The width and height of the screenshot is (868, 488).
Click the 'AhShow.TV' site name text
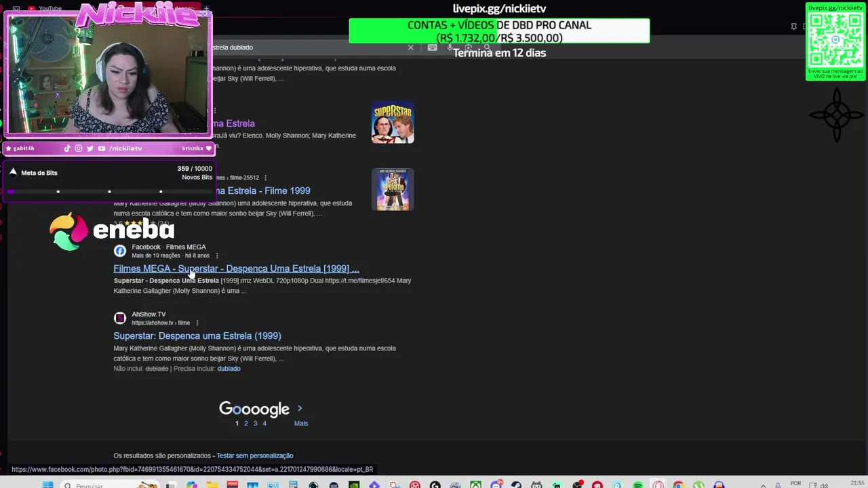(x=149, y=314)
